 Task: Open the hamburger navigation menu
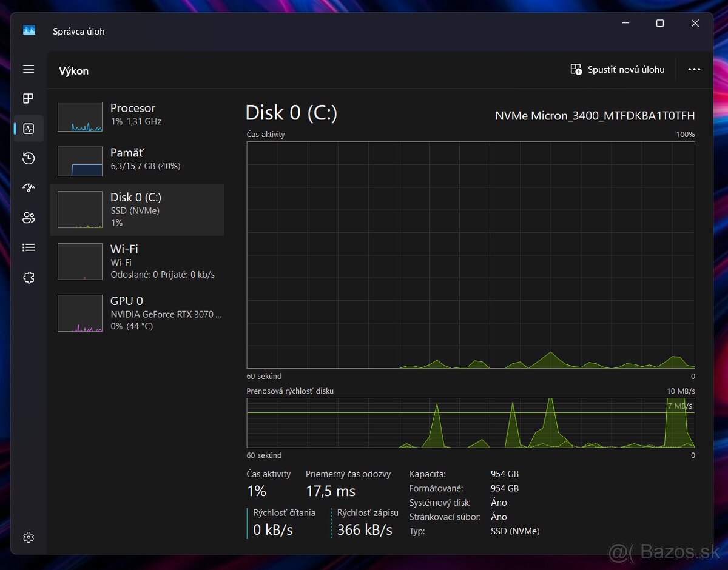tap(29, 70)
